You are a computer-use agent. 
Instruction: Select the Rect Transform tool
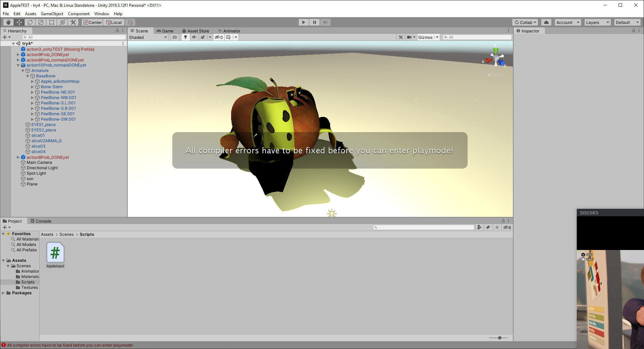coord(51,22)
